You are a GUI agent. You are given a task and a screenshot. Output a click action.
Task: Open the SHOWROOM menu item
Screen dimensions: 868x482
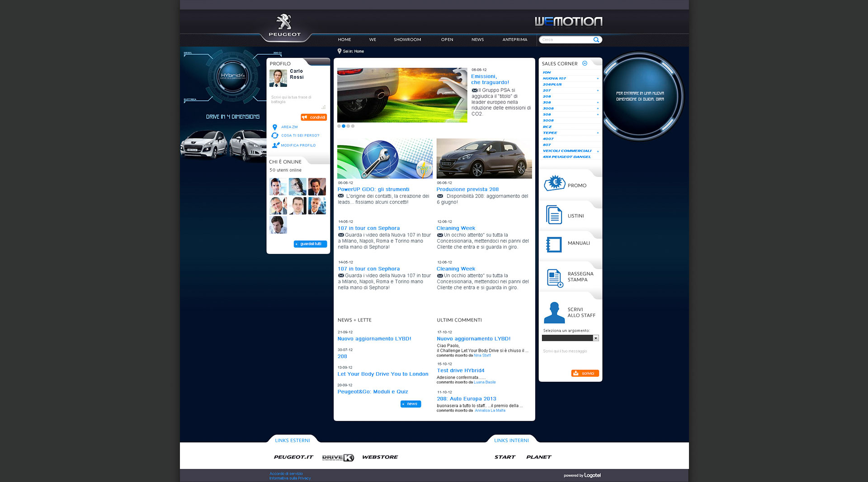(x=407, y=40)
